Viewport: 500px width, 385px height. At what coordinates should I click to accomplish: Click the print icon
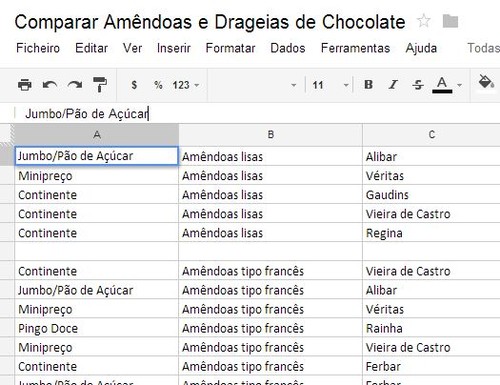tap(25, 85)
